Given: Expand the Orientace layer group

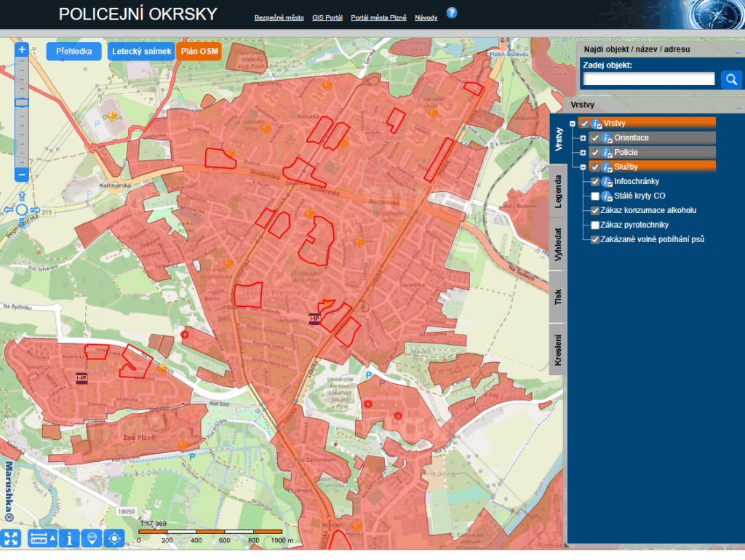Looking at the screenshot, I should click(x=583, y=138).
